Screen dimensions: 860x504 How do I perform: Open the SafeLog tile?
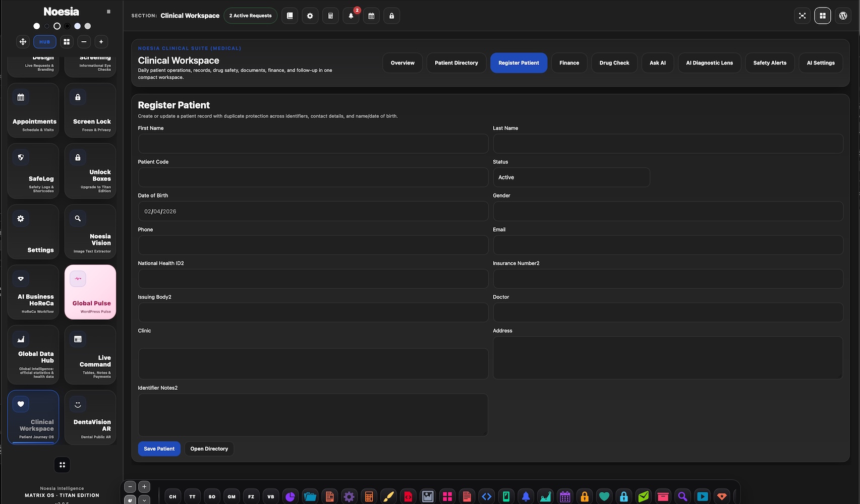[33, 171]
